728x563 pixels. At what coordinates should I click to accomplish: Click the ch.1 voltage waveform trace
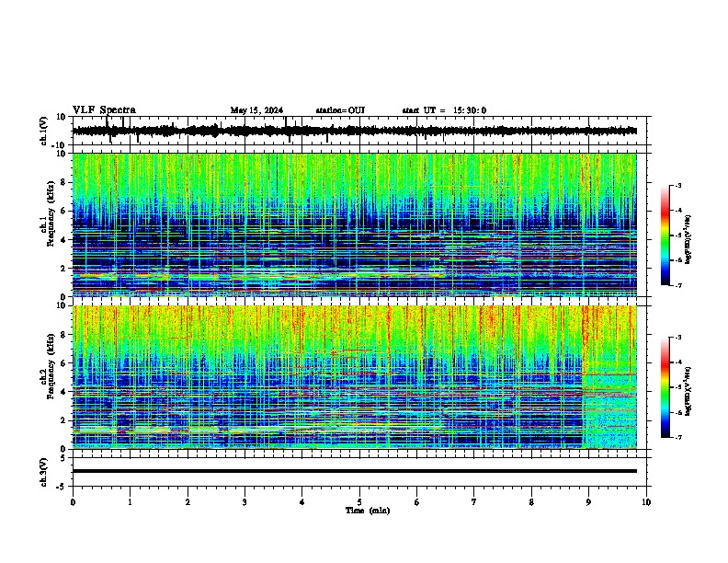[x=354, y=131]
